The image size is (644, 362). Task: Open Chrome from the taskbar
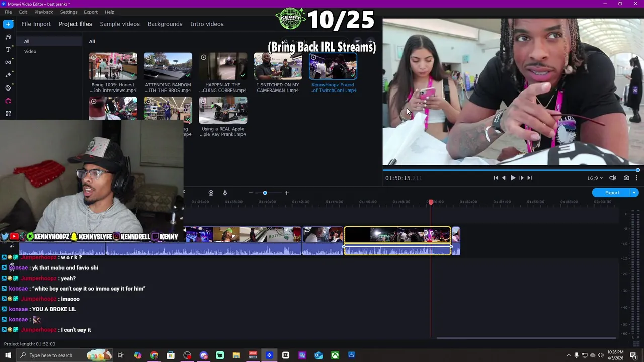tap(154, 355)
